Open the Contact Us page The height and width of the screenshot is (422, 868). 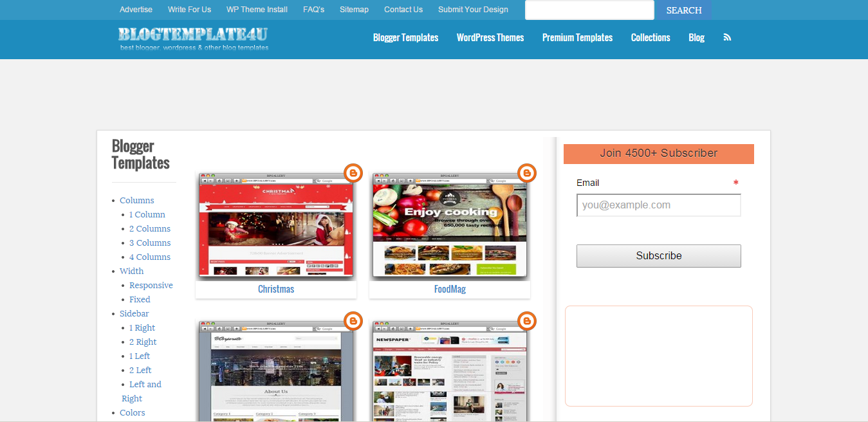click(403, 10)
